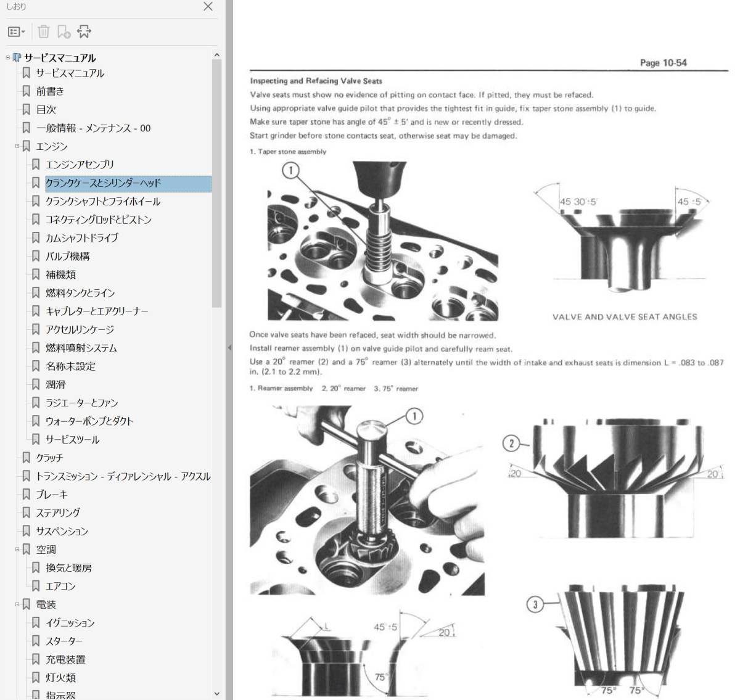Image resolution: width=740 pixels, height=700 pixels.
Task: Go to ラジエーターとファン bookmark
Action: pyautogui.click(x=82, y=403)
